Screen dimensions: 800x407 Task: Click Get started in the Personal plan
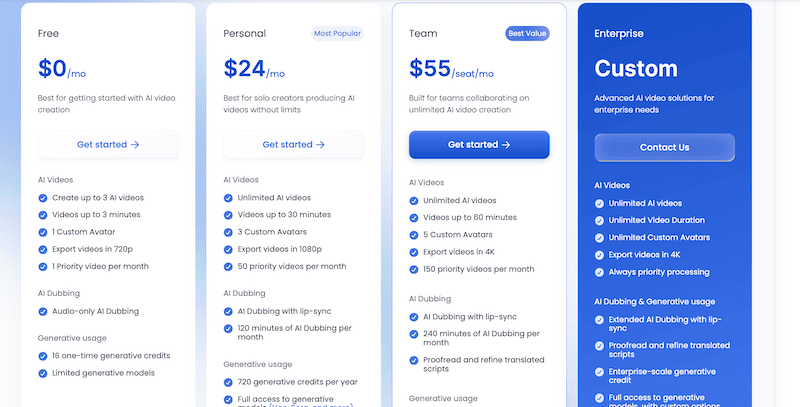tap(293, 145)
